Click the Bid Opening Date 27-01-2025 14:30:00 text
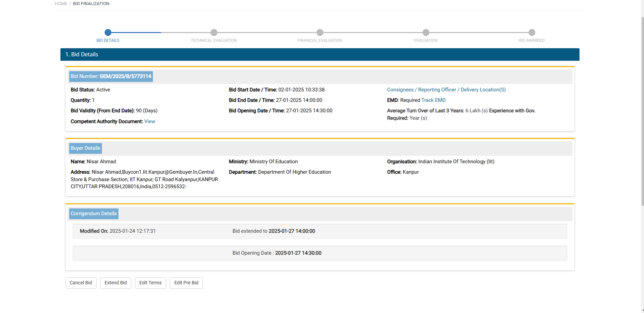This screenshot has height=313, width=644. click(x=281, y=111)
